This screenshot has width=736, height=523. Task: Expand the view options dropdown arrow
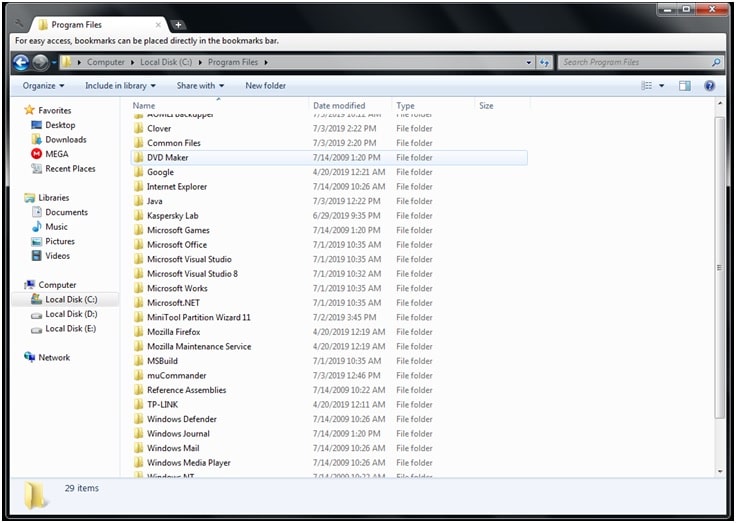(661, 86)
